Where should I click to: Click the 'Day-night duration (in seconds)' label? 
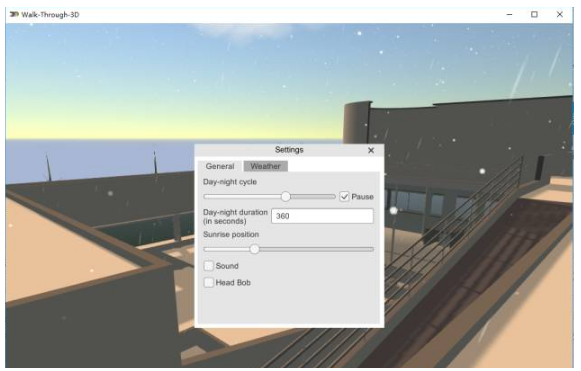[235, 216]
